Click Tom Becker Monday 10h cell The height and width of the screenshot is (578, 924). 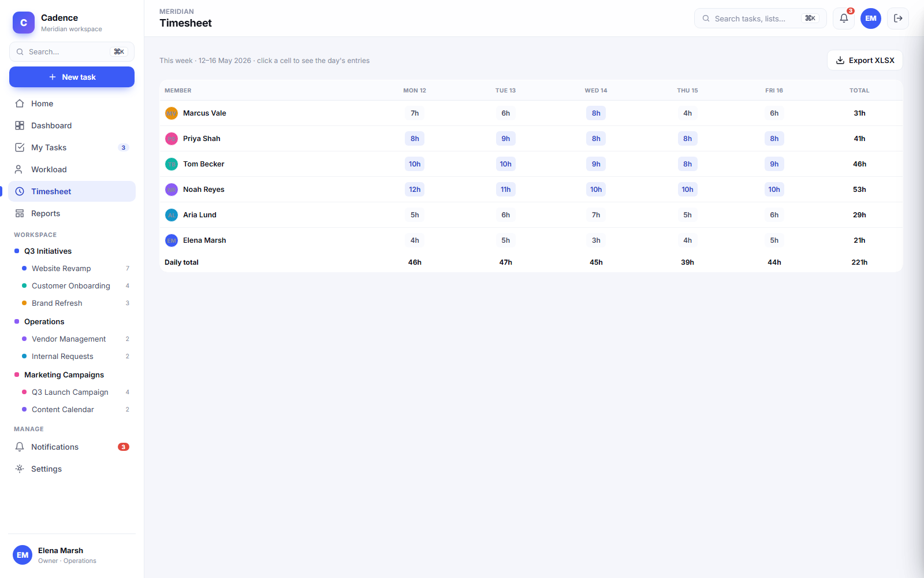415,164
